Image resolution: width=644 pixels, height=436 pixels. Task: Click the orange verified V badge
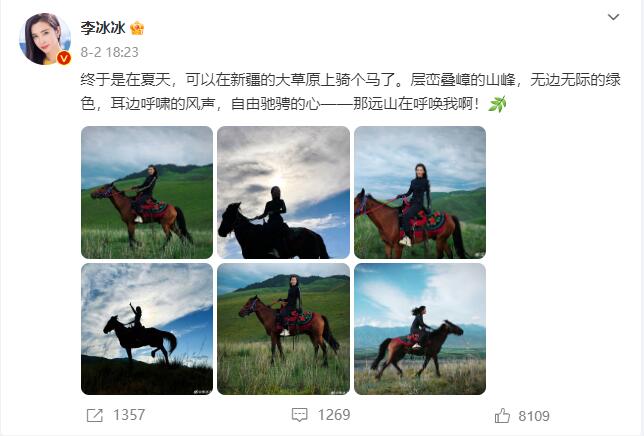64,58
